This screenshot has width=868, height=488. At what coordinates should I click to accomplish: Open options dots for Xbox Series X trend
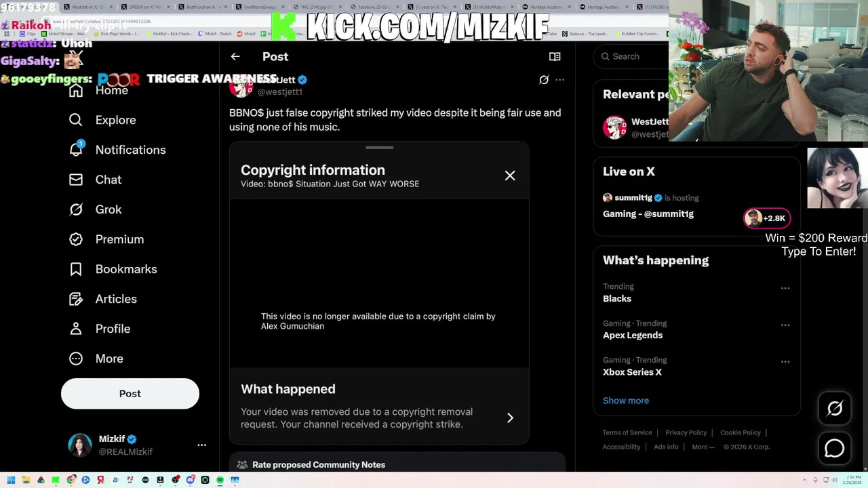pyautogui.click(x=785, y=361)
